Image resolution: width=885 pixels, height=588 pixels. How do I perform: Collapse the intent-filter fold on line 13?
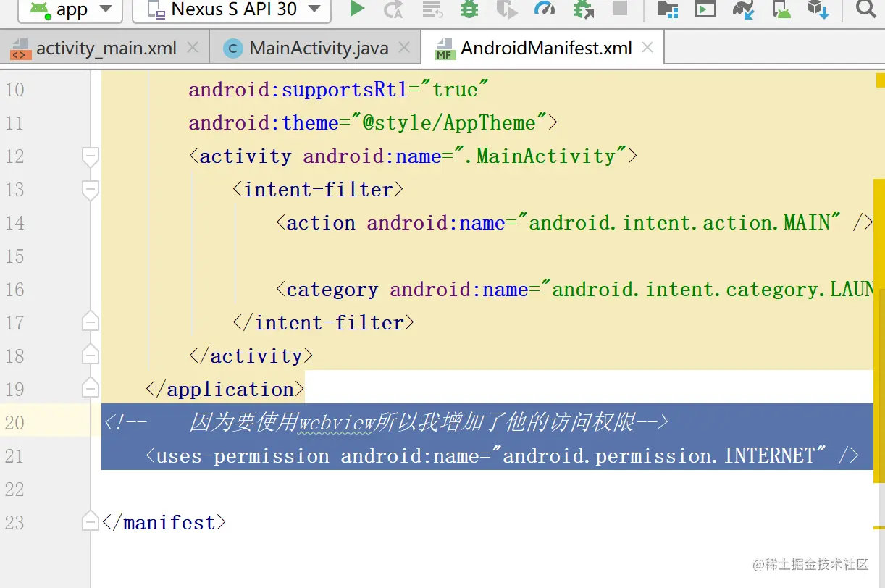pyautogui.click(x=91, y=190)
